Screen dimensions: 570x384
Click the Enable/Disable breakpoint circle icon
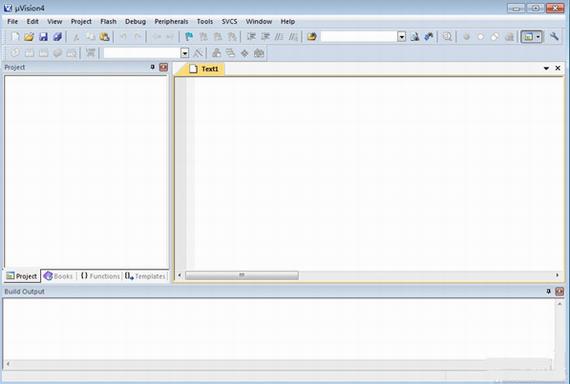tap(481, 37)
